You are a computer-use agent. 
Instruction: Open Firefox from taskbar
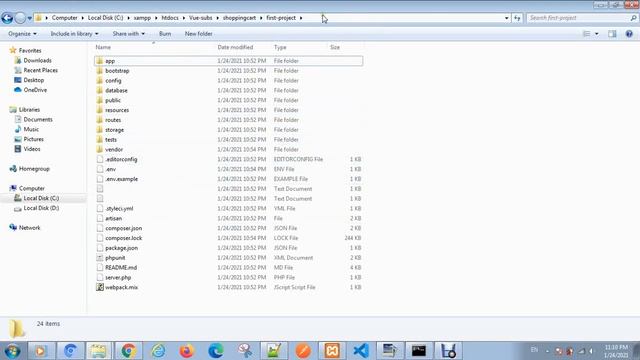pos(187,351)
